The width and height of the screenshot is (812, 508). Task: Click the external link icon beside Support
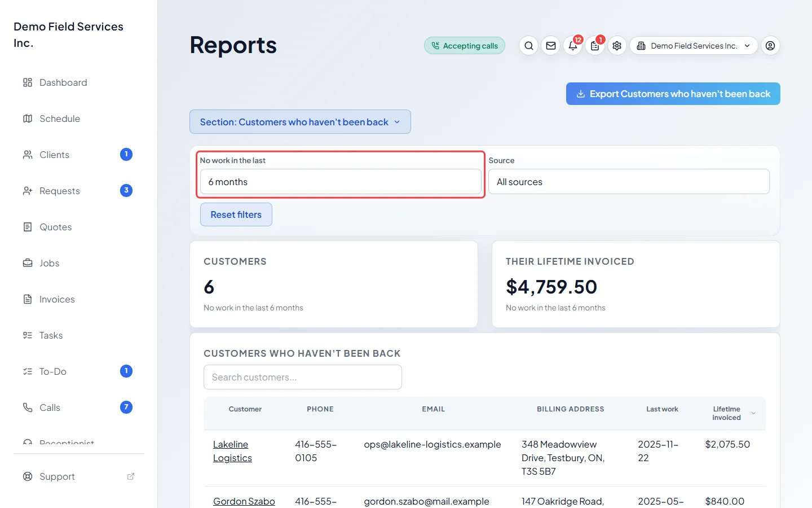(131, 476)
